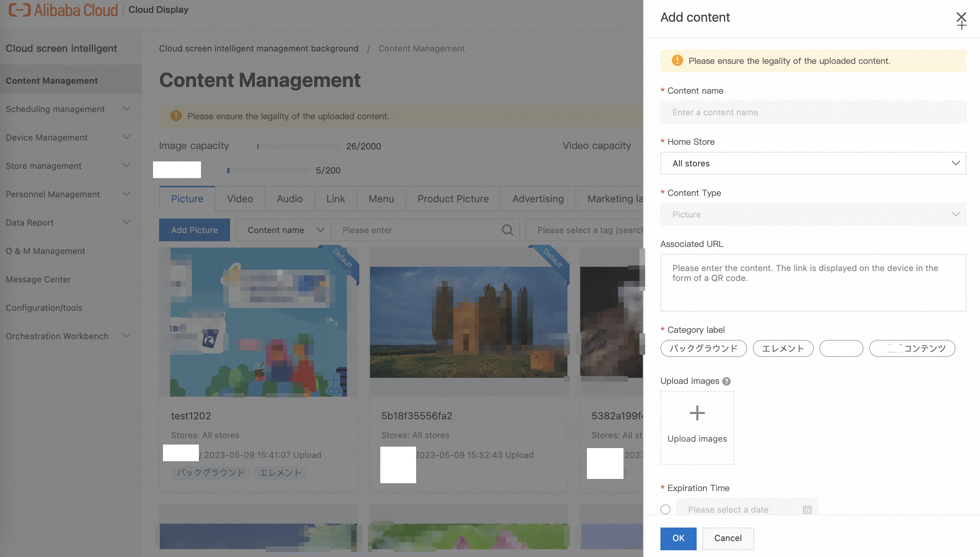
Task: Click the plus icon to upload images
Action: coord(697,413)
